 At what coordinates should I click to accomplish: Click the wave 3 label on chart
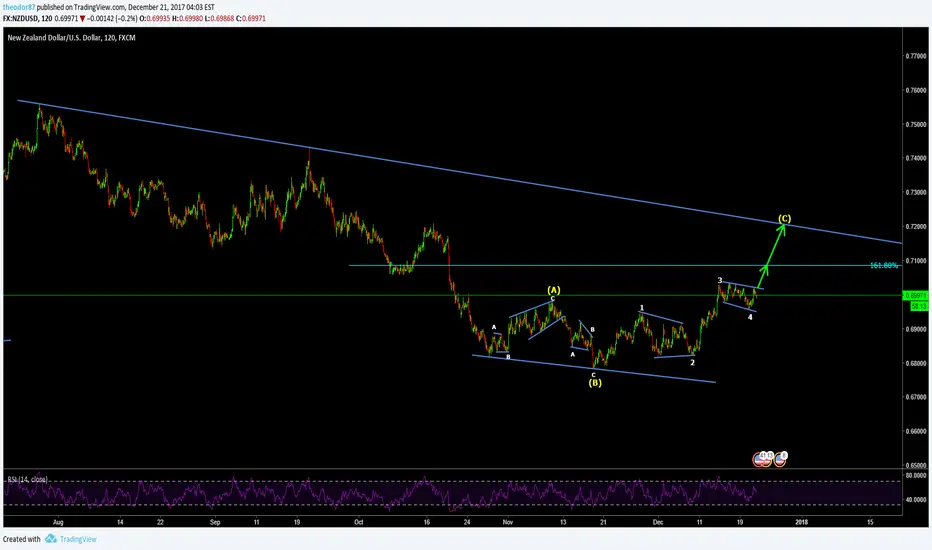tap(720, 280)
